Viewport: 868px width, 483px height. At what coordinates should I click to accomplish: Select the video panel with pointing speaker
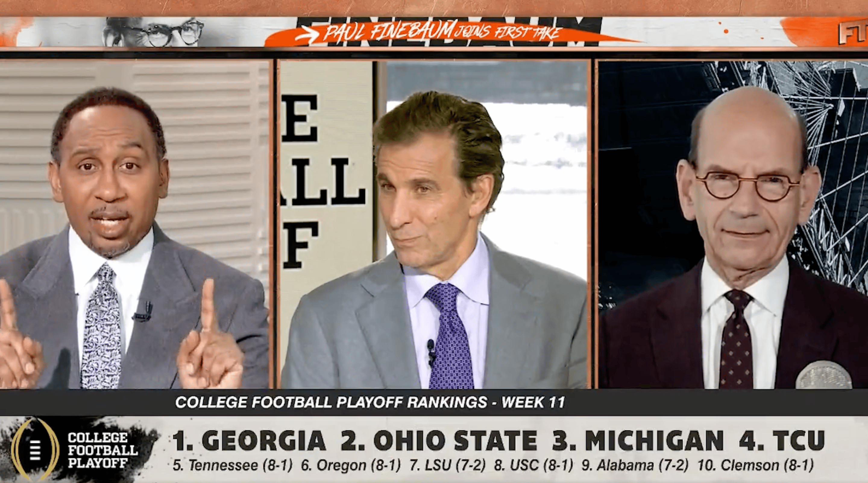click(135, 224)
